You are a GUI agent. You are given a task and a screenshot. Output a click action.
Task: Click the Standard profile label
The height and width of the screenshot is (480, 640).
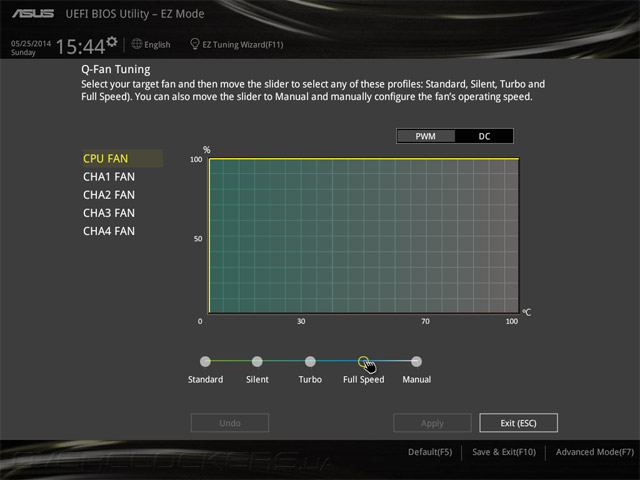tap(205, 380)
